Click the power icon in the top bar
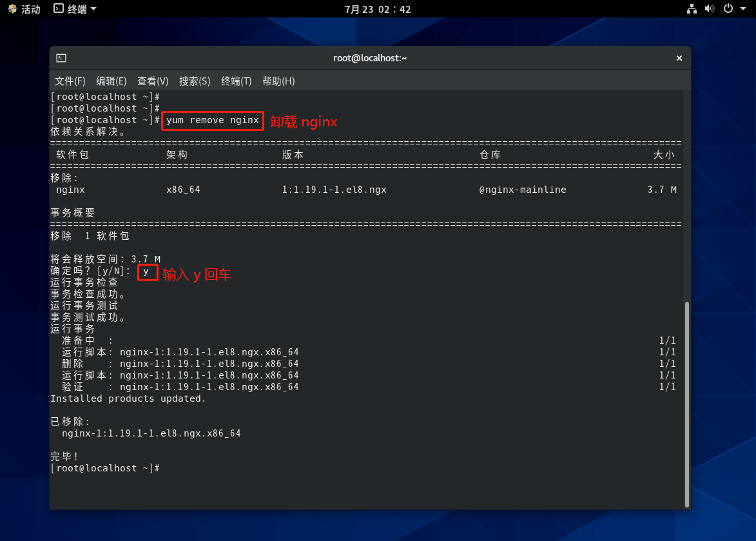 [x=728, y=9]
